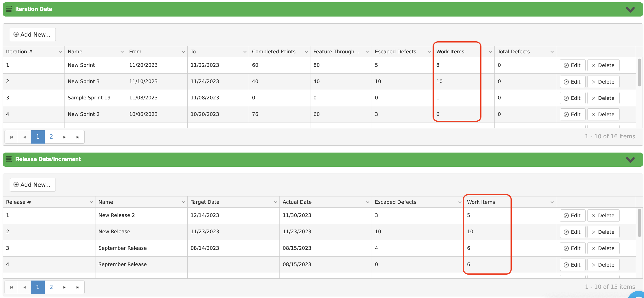Select page 2 in release pager
This screenshot has height=298, width=644.
pos(51,287)
